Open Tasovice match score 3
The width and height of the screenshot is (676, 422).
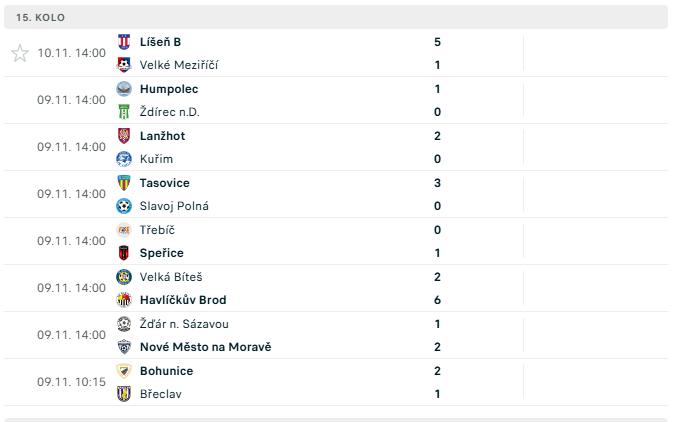(437, 183)
